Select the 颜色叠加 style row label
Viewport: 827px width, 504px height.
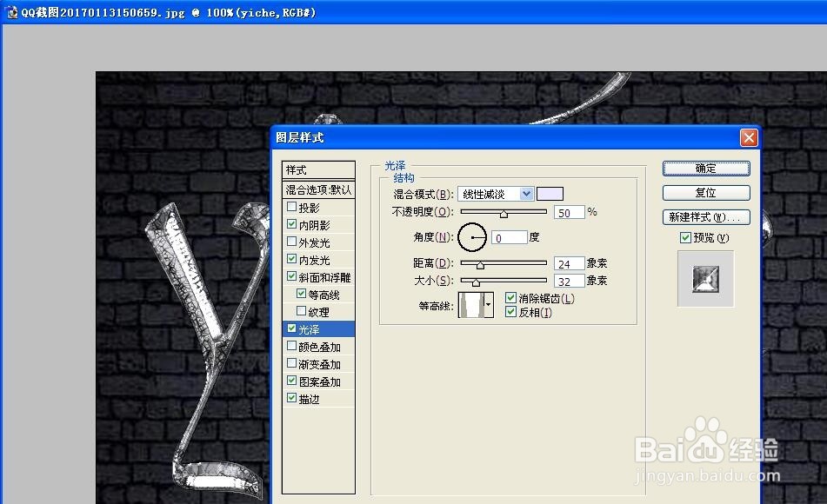pos(320,347)
